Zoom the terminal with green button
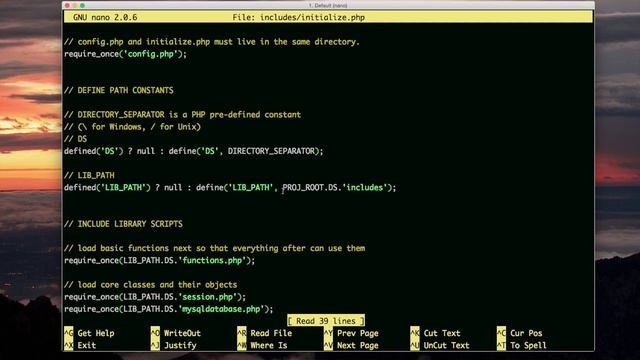This screenshot has height=360, width=640. tap(82, 5)
